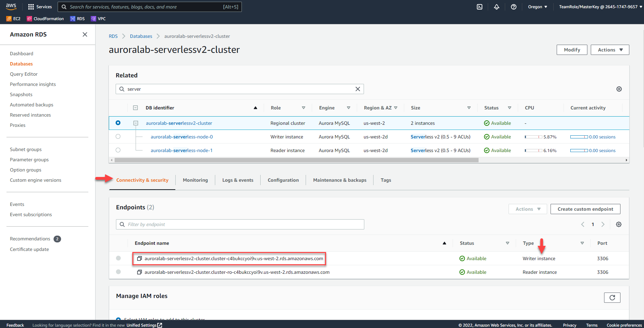Viewport: 644px width, 328px height.
Task: Open the CloudShell terminal icon
Action: click(x=479, y=7)
